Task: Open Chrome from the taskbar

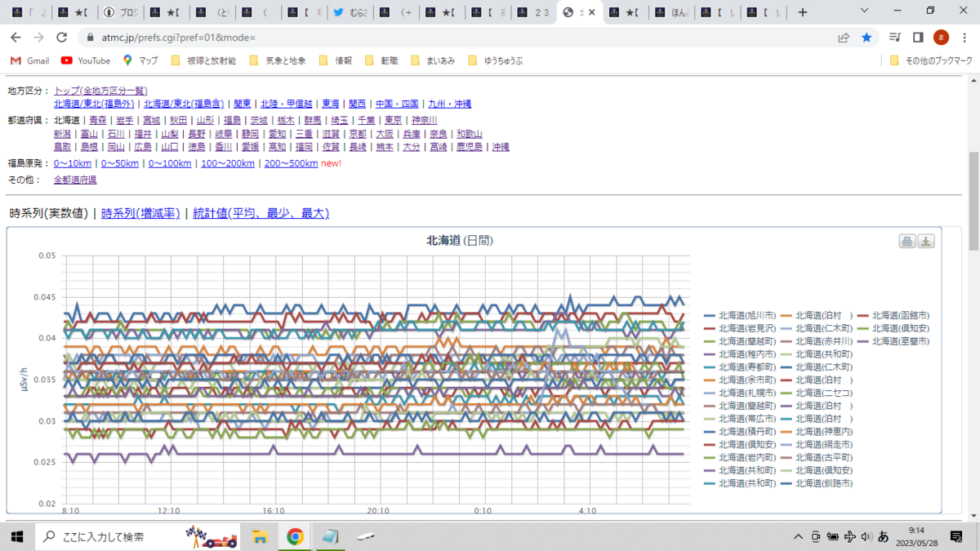Action: [296, 536]
